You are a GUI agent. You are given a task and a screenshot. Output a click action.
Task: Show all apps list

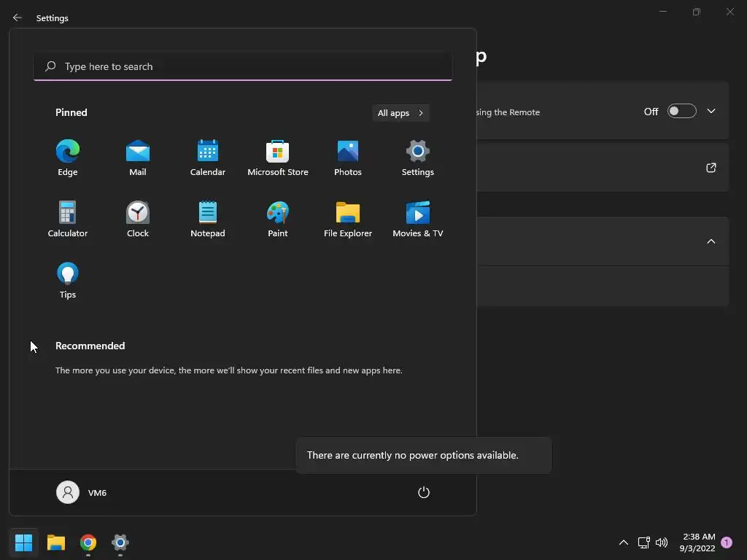[400, 113]
